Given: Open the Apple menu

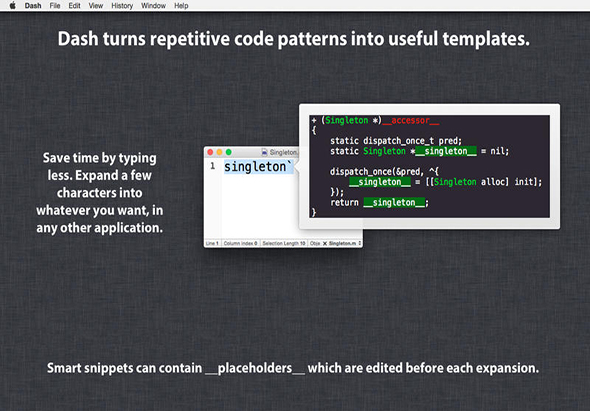Looking at the screenshot, I should pos(12,6).
